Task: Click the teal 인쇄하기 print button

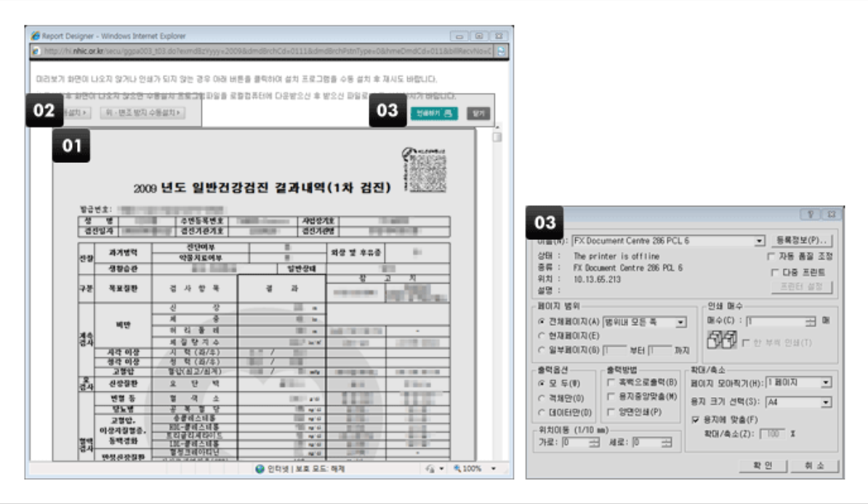Action: tap(434, 113)
